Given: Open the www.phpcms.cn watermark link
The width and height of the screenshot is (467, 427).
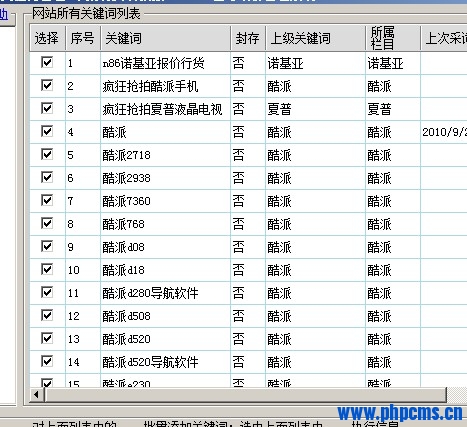Looking at the screenshot, I should (400, 413).
